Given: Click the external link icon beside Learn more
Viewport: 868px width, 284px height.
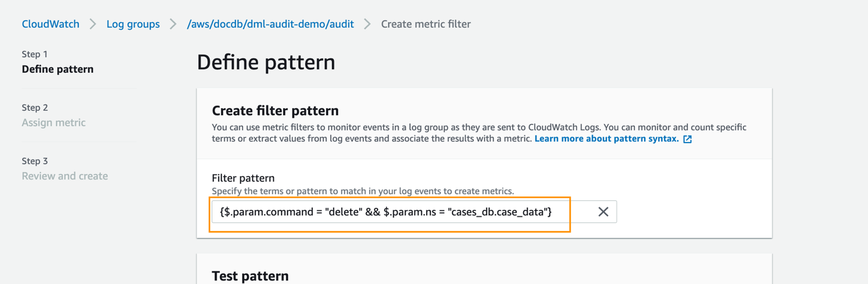Looking at the screenshot, I should click(687, 139).
